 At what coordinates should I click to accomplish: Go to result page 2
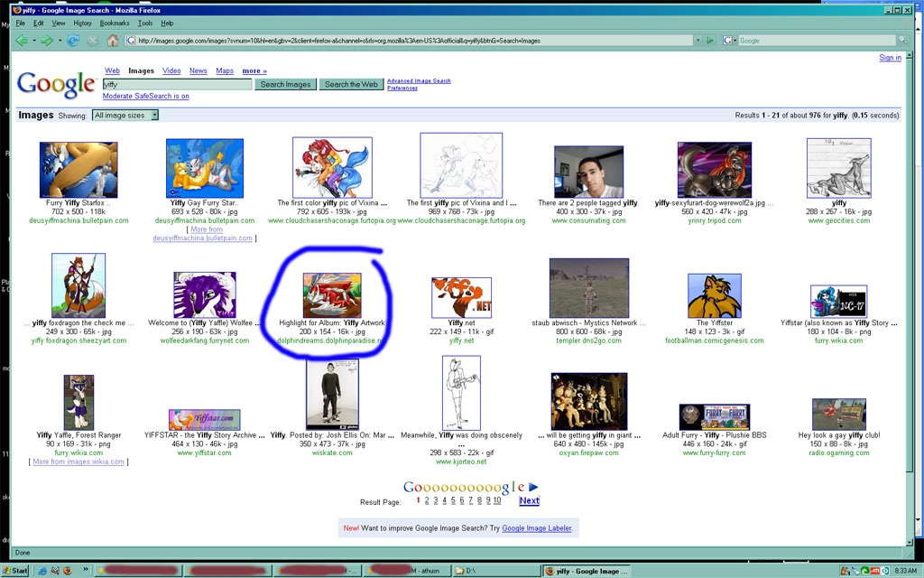pyautogui.click(x=427, y=500)
